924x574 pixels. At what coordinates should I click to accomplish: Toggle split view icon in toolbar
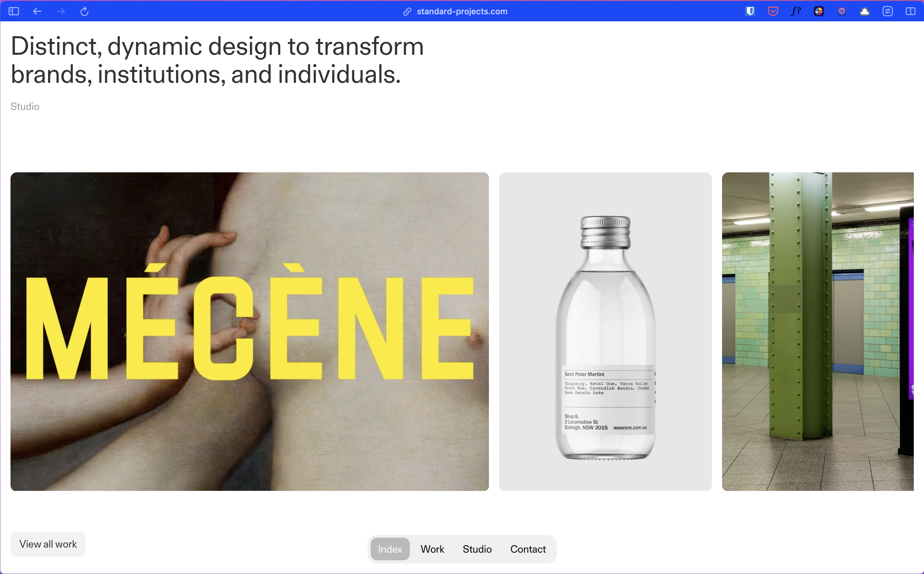click(x=910, y=11)
